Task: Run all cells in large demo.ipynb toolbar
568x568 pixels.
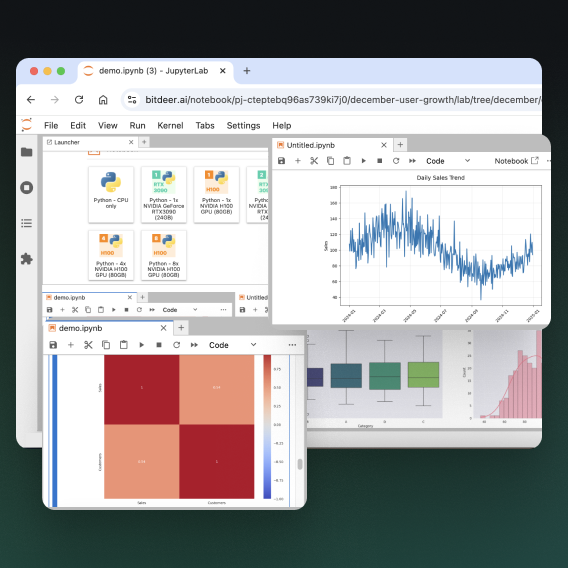Action: click(195, 345)
